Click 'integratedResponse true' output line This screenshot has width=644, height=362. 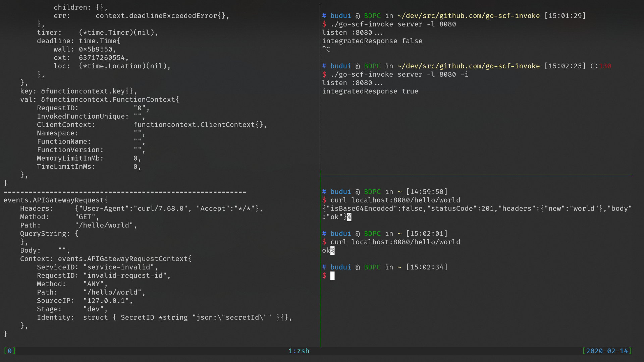[370, 91]
